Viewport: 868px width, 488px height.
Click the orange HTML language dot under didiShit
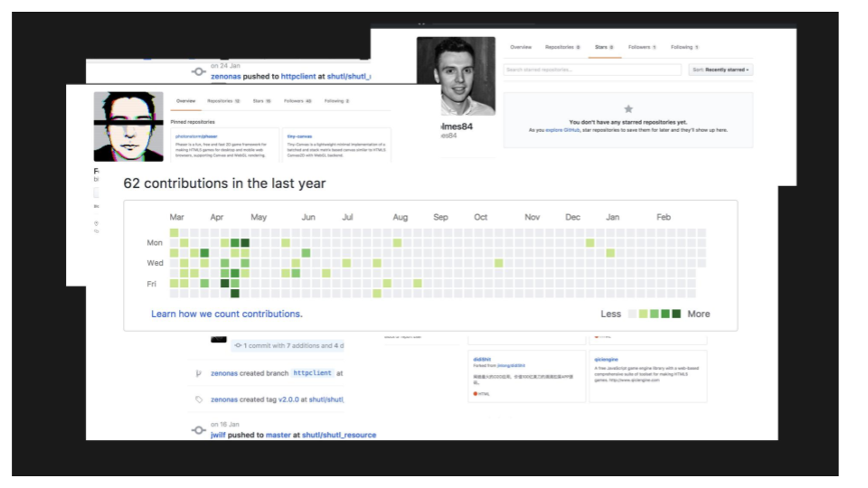475,394
